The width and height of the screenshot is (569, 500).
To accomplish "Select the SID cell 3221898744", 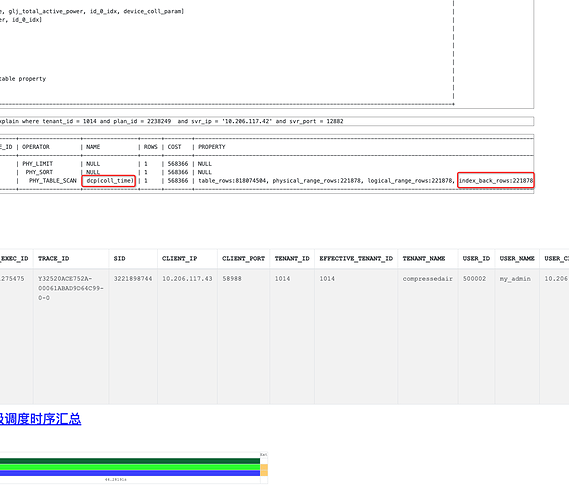I will [133, 279].
